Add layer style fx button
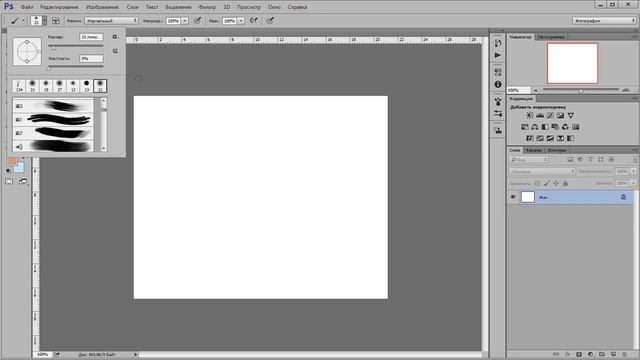This screenshot has width=640, height=360. click(567, 354)
